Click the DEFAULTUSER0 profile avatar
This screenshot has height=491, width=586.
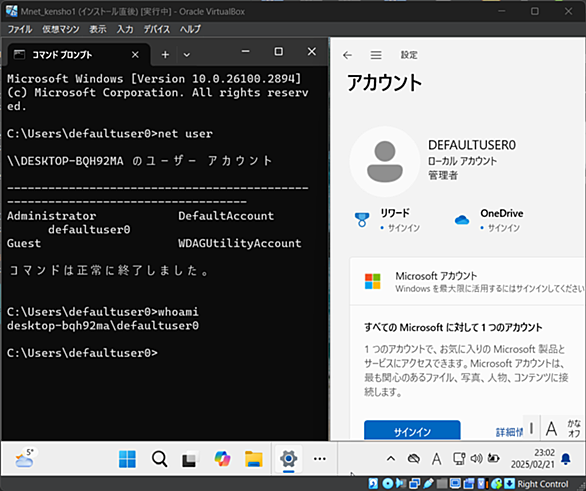click(385, 162)
